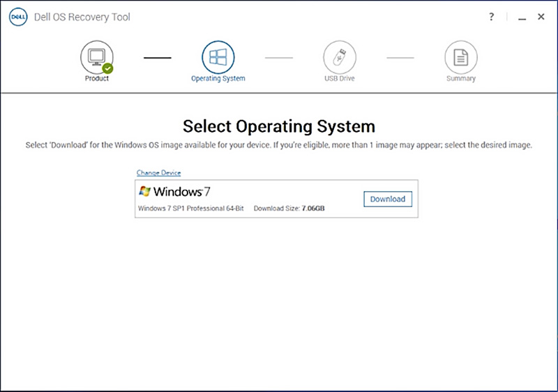
Task: Click the Windows 7 wordmark text
Action: pyautogui.click(x=181, y=192)
